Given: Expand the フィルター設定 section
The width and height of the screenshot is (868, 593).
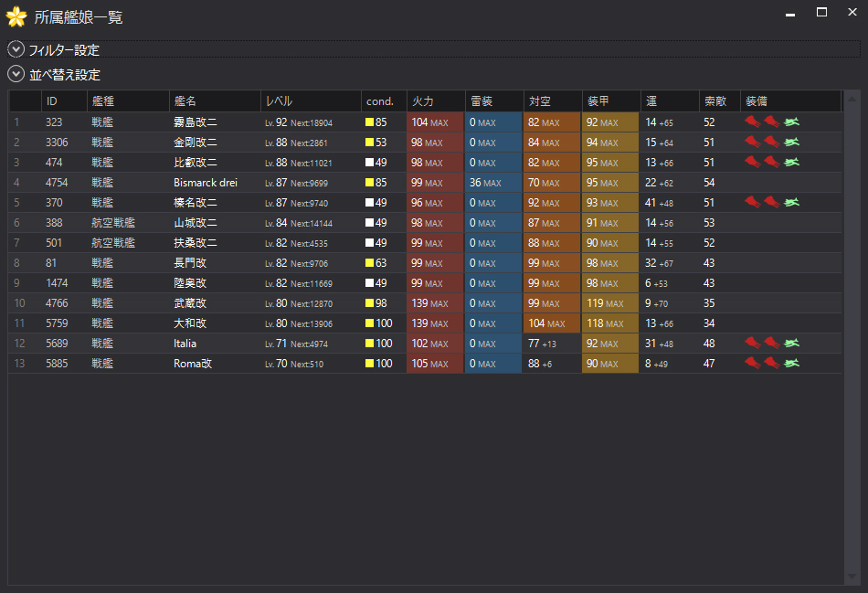Looking at the screenshot, I should pyautogui.click(x=16, y=49).
